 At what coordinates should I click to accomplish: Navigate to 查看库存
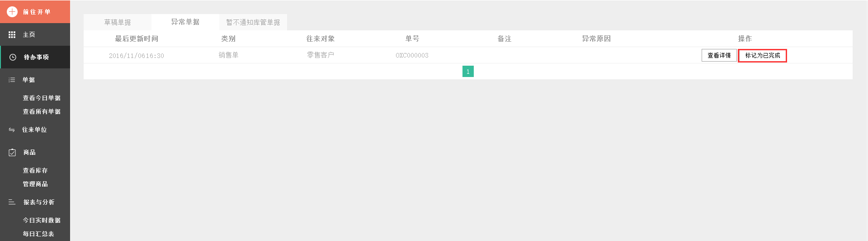[x=35, y=170]
